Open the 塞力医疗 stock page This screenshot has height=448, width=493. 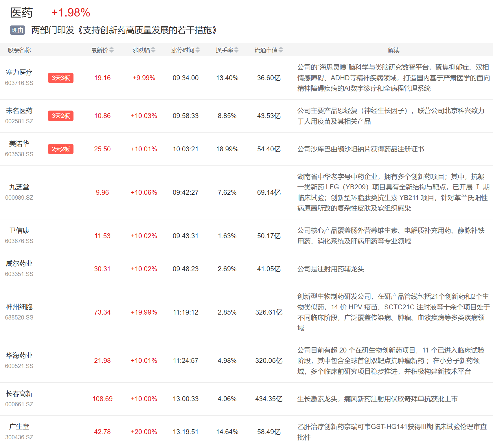pos(19,72)
